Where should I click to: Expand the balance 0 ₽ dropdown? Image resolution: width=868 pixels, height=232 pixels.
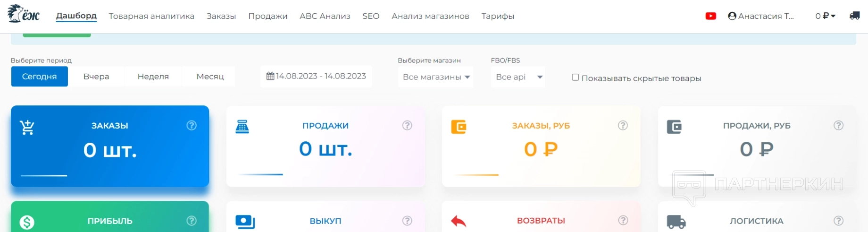tap(825, 16)
